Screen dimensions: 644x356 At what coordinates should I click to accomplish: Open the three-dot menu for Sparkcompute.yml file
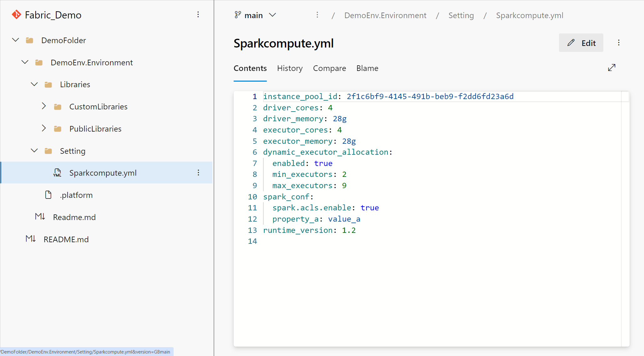(199, 173)
